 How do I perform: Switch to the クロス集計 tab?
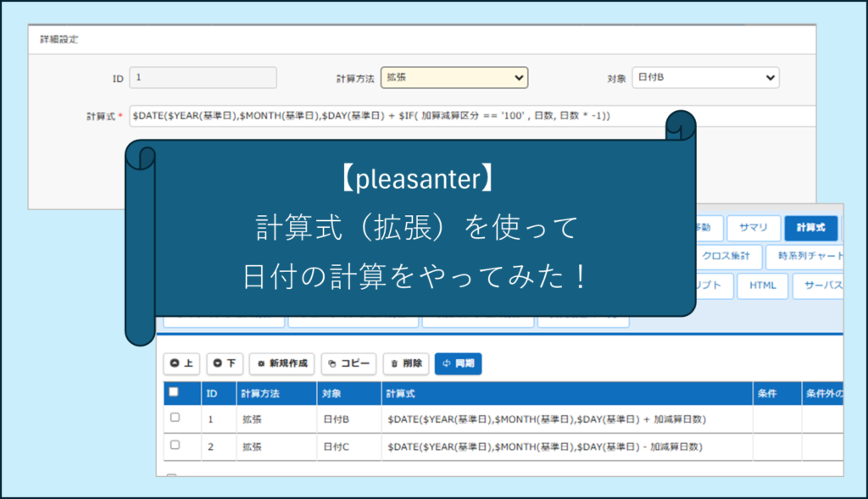pos(726,257)
